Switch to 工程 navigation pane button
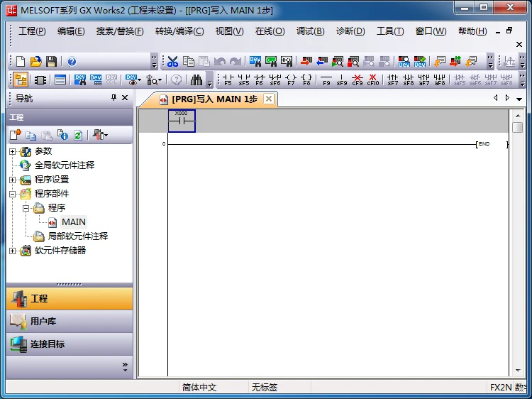Viewport: 532px width, 399px height. click(x=70, y=298)
